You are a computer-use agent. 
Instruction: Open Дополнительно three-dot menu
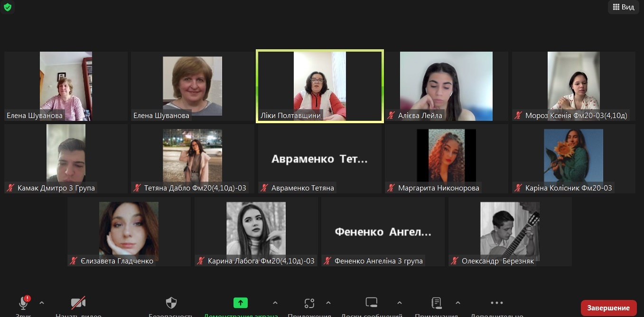click(x=497, y=303)
